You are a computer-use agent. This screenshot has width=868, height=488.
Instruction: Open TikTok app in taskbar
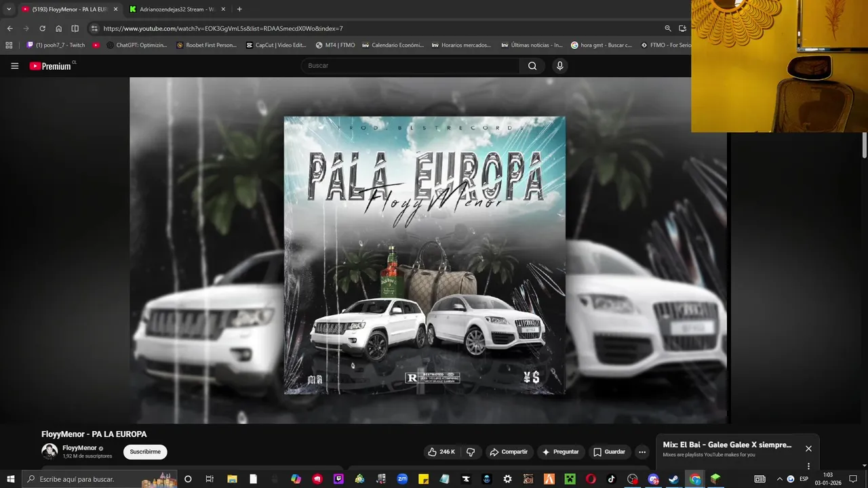(612, 479)
